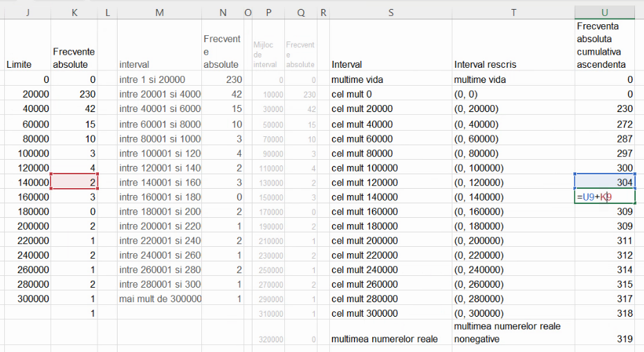Select the column T header

pos(513,12)
